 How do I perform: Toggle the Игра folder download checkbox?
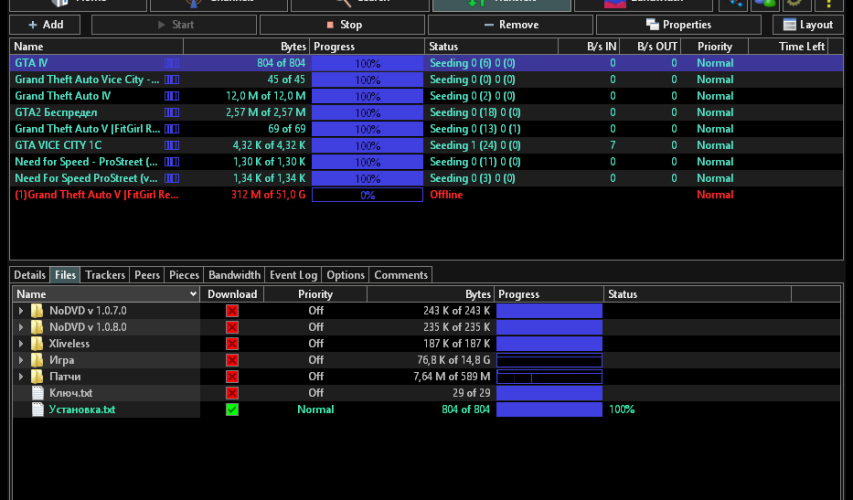(x=232, y=360)
